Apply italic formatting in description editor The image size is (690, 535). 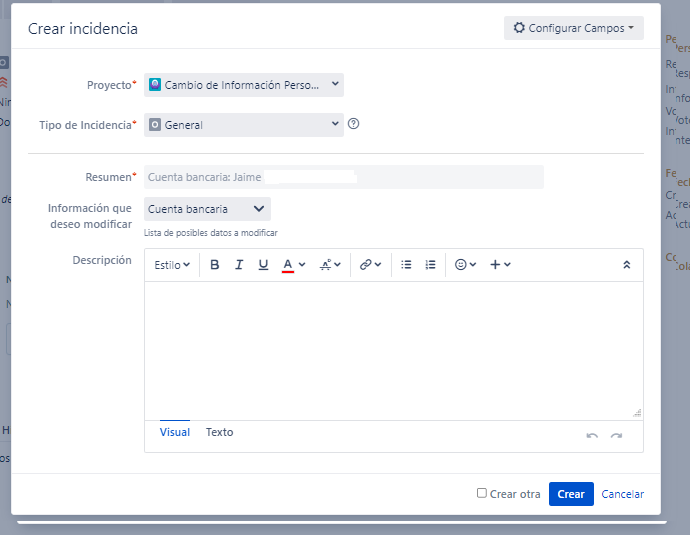click(x=239, y=264)
